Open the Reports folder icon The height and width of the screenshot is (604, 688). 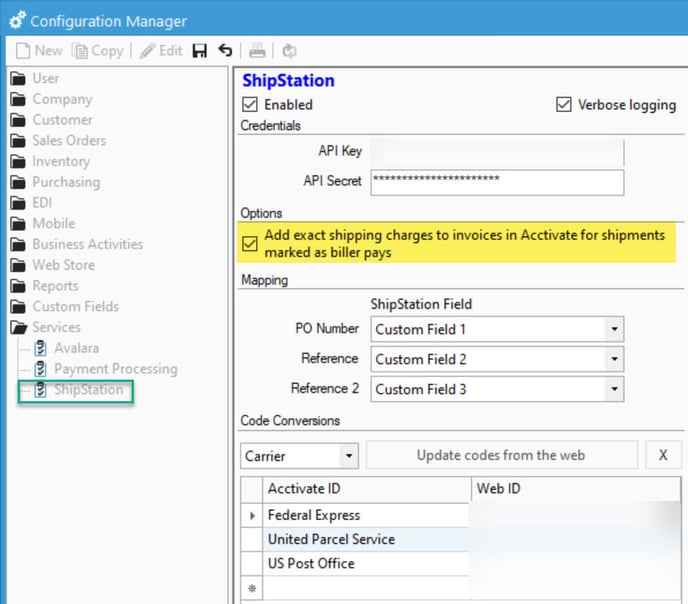tap(18, 286)
